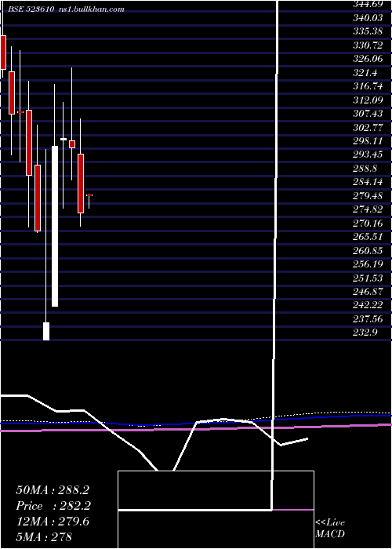Select the 302.77 price axis label

click(368, 127)
